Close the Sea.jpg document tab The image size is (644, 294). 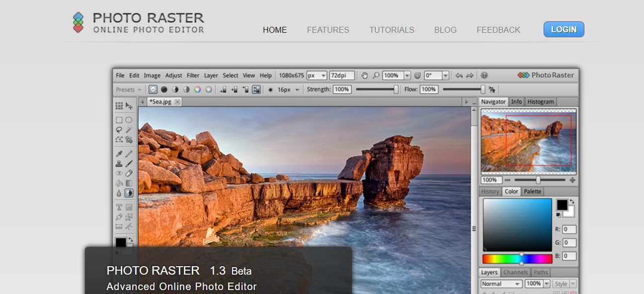point(177,102)
